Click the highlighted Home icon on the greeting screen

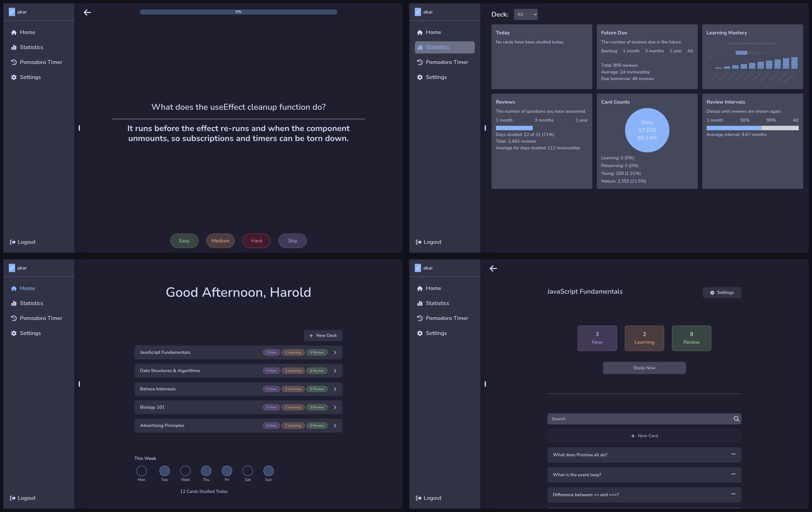(14, 288)
